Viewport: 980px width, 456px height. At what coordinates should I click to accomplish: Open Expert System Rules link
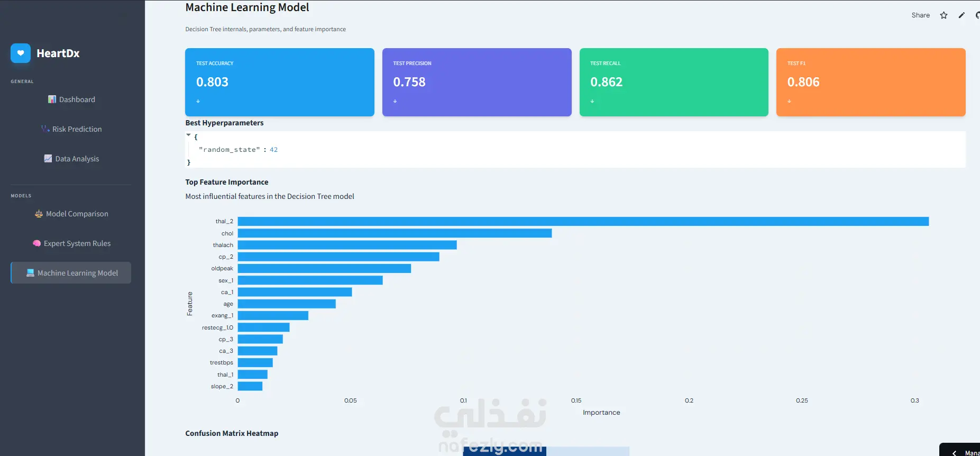point(71,243)
